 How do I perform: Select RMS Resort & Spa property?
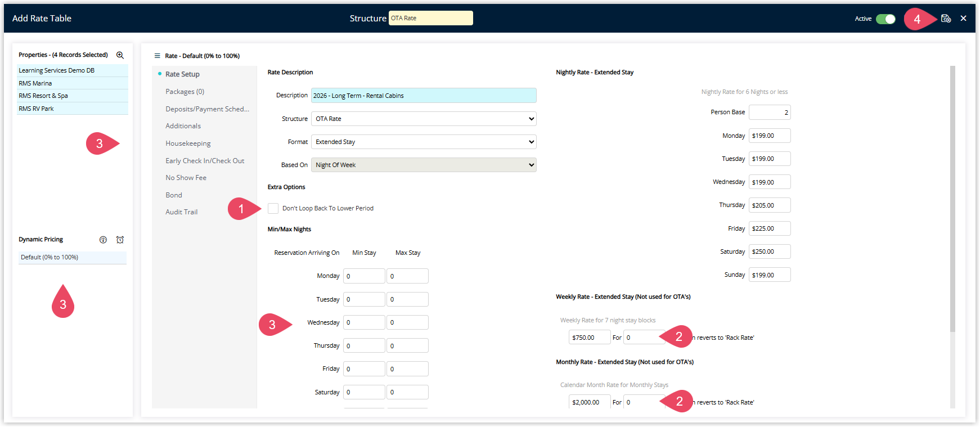[73, 96]
